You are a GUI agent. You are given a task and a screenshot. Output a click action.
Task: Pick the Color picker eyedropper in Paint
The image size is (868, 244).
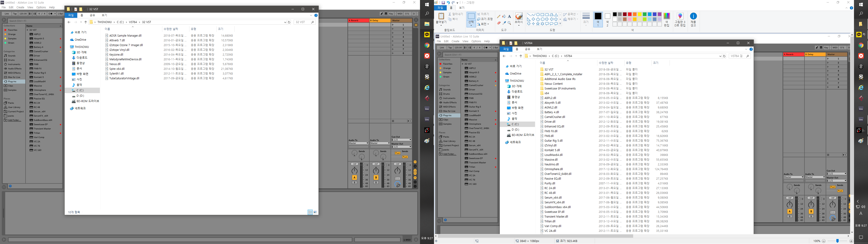(x=504, y=23)
